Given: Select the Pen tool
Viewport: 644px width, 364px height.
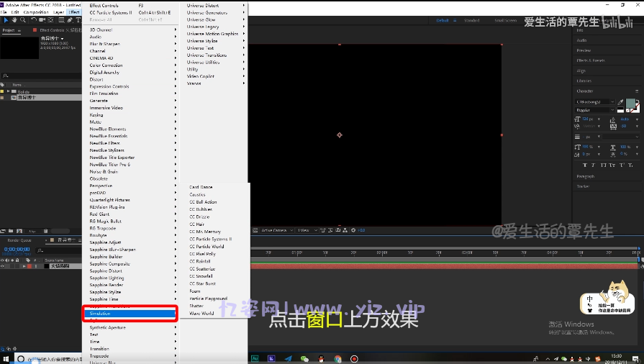Looking at the screenshot, I should pyautogui.click(x=70, y=19).
